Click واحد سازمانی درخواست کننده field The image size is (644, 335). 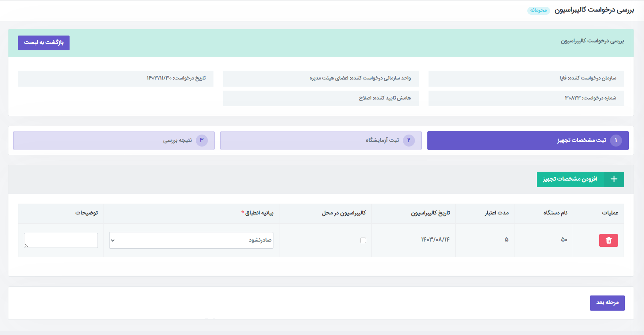tap(321, 79)
